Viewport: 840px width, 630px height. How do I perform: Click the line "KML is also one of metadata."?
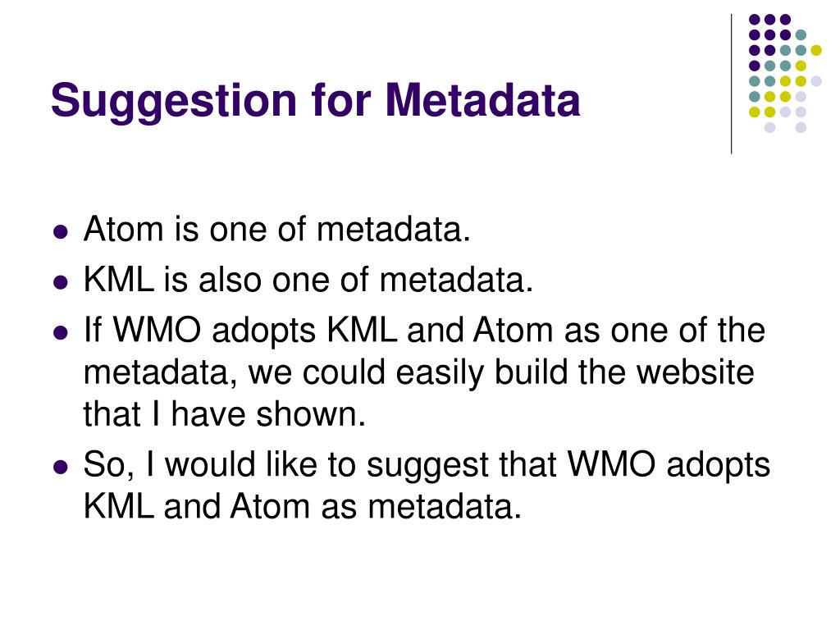coord(308,280)
